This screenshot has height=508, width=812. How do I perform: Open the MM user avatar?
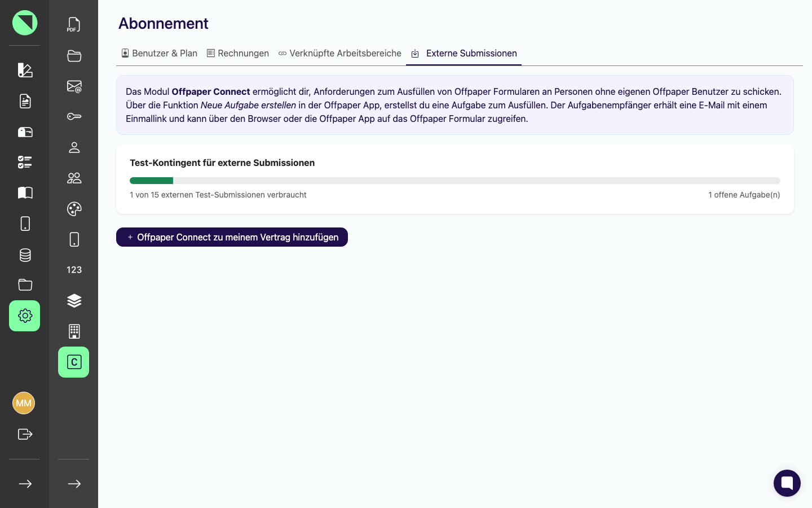tap(24, 403)
